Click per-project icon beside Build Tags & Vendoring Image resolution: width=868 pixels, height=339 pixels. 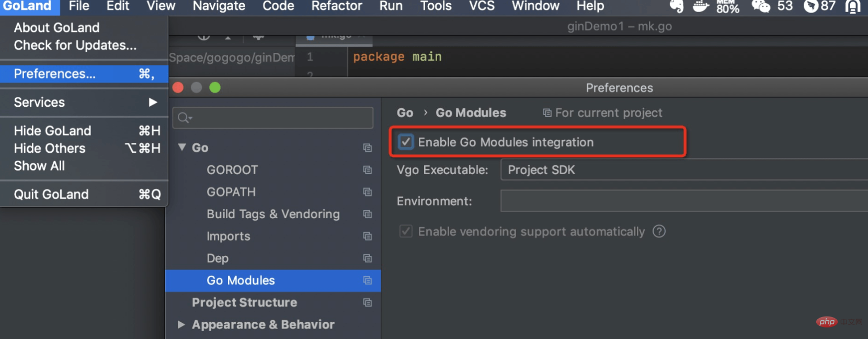[368, 214]
